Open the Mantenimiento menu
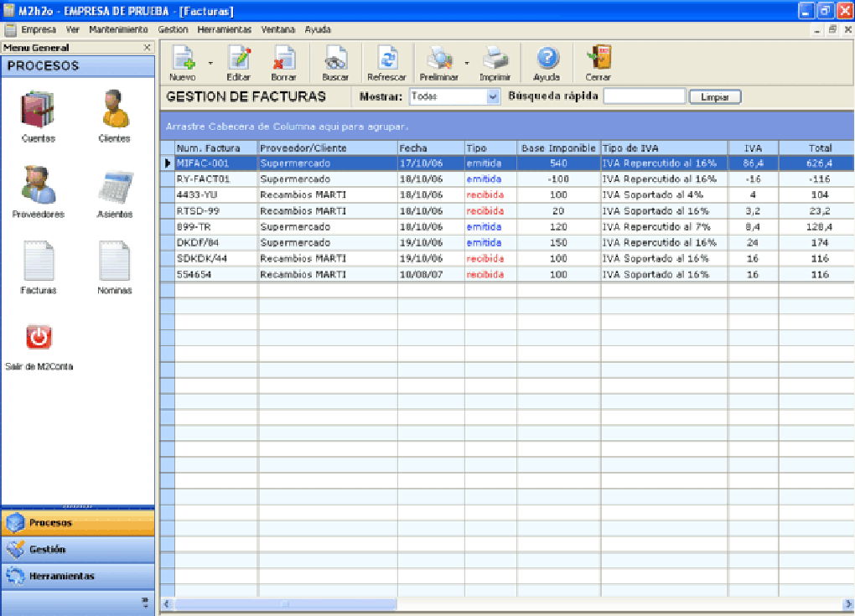The width and height of the screenshot is (855, 616). tap(118, 29)
